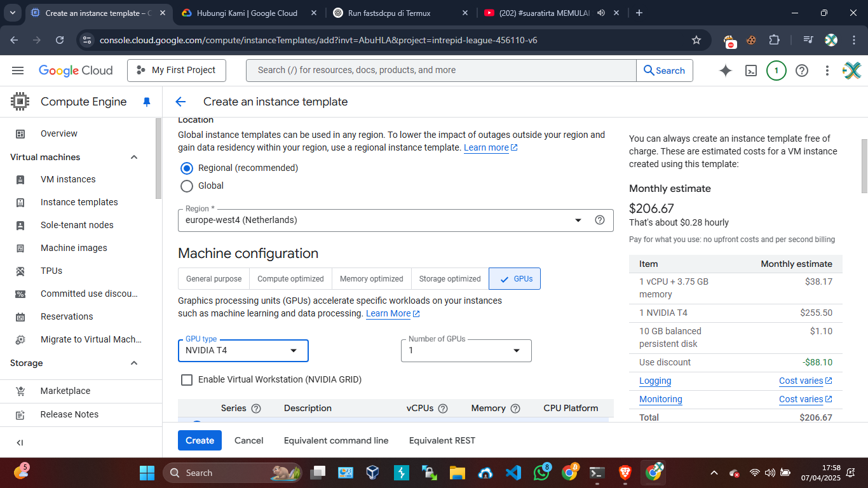Image resolution: width=868 pixels, height=488 pixels.
Task: Click the Region field help icon
Action: 599,220
